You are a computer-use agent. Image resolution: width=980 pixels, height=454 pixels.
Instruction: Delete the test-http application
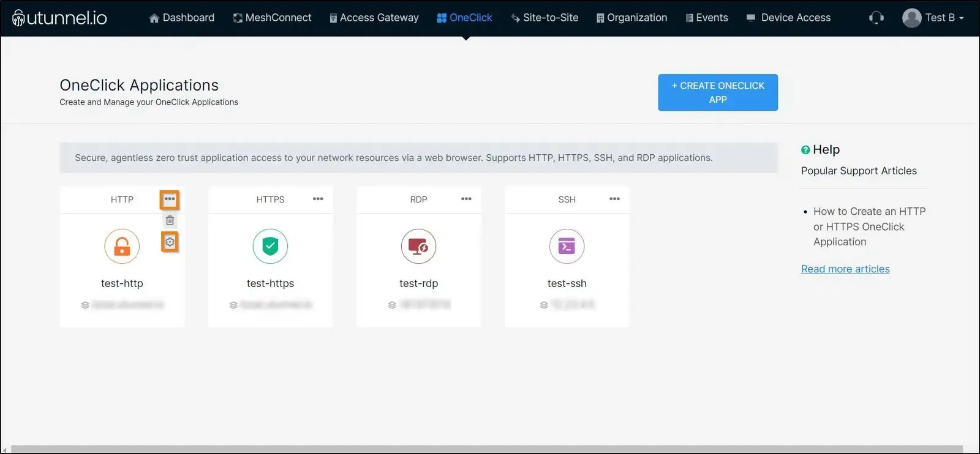click(170, 220)
